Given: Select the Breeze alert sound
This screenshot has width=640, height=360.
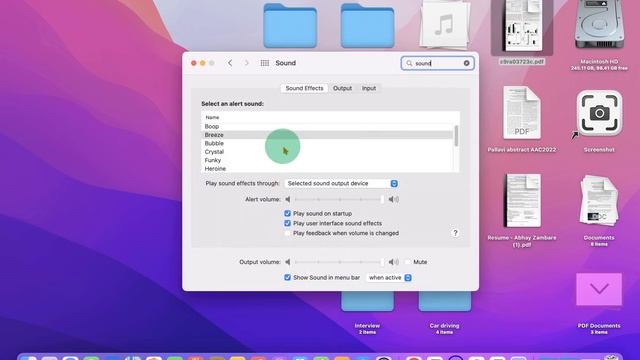Looking at the screenshot, I should pos(327,135).
